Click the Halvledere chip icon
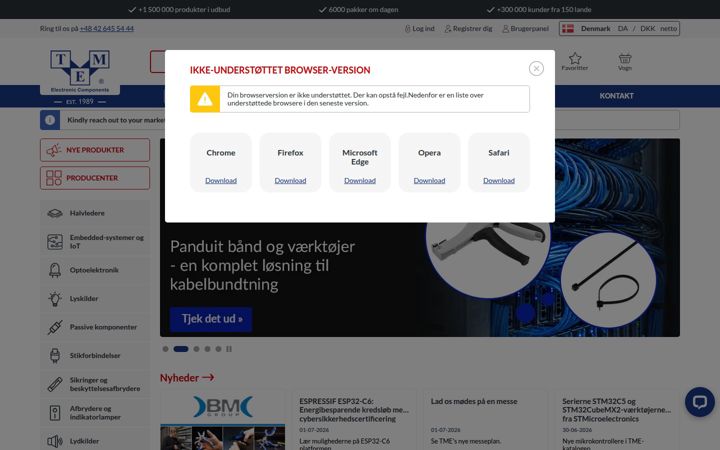The image size is (720, 450). (55, 214)
